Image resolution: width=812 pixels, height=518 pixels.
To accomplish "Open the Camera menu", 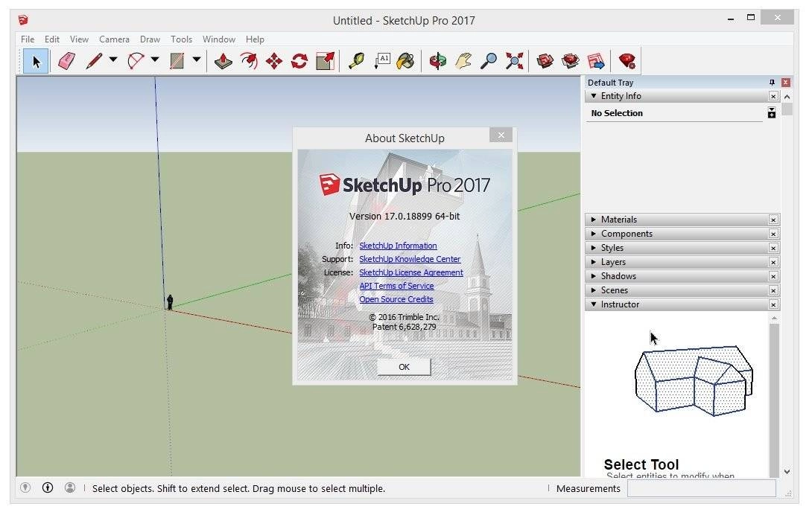I will click(114, 39).
